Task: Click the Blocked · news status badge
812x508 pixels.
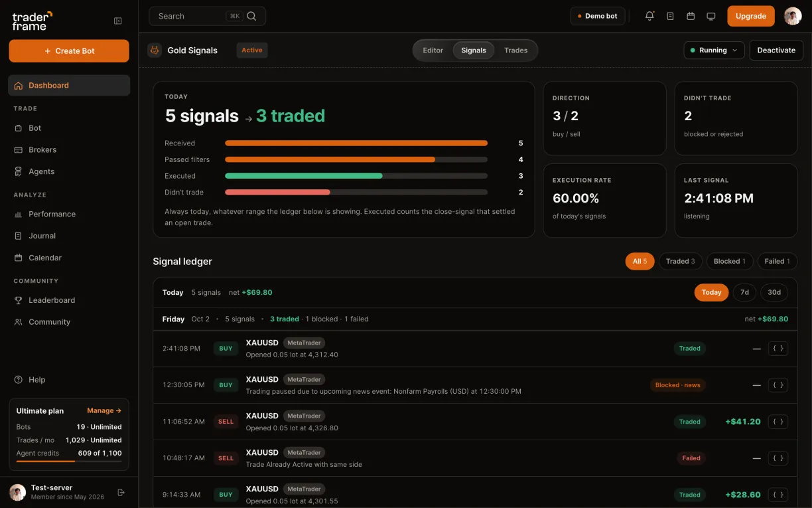Action: coord(678,385)
